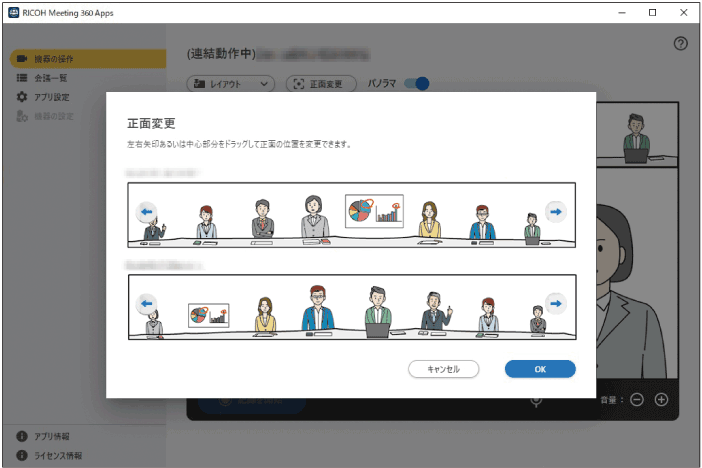Click the 正面変更 dialog title

151,123
